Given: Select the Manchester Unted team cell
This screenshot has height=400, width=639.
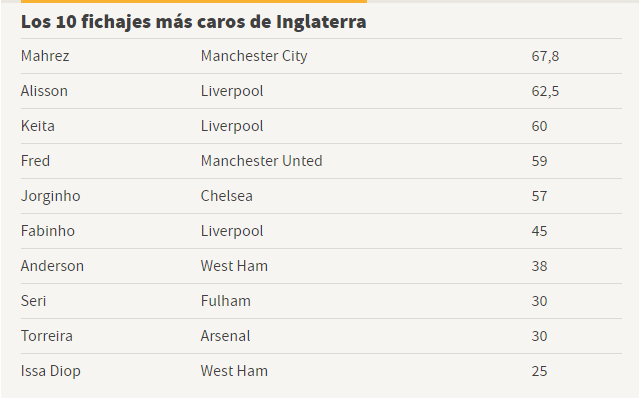Looking at the screenshot, I should (x=262, y=161).
